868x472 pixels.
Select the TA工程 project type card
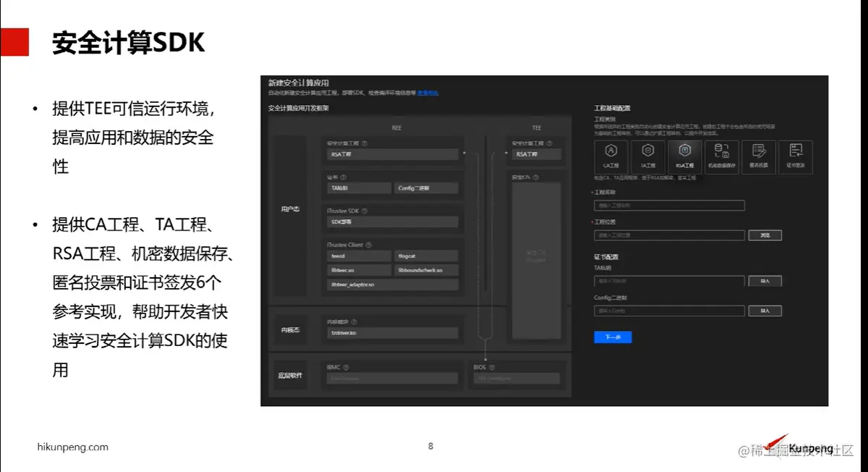click(x=648, y=156)
